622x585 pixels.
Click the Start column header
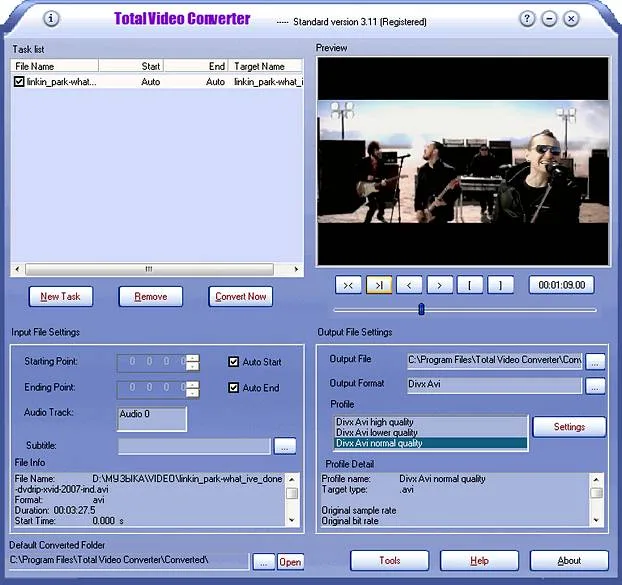point(131,66)
